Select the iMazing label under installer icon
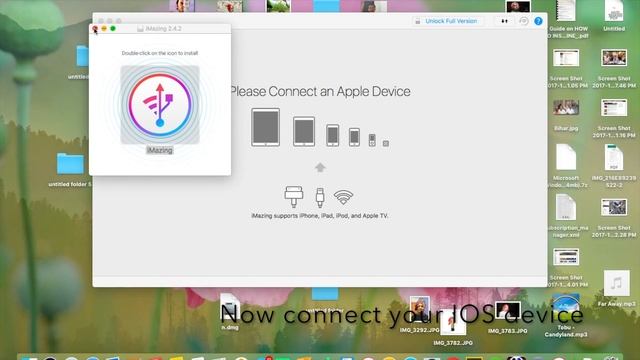Viewport: 640px width, 360px height. click(160, 150)
